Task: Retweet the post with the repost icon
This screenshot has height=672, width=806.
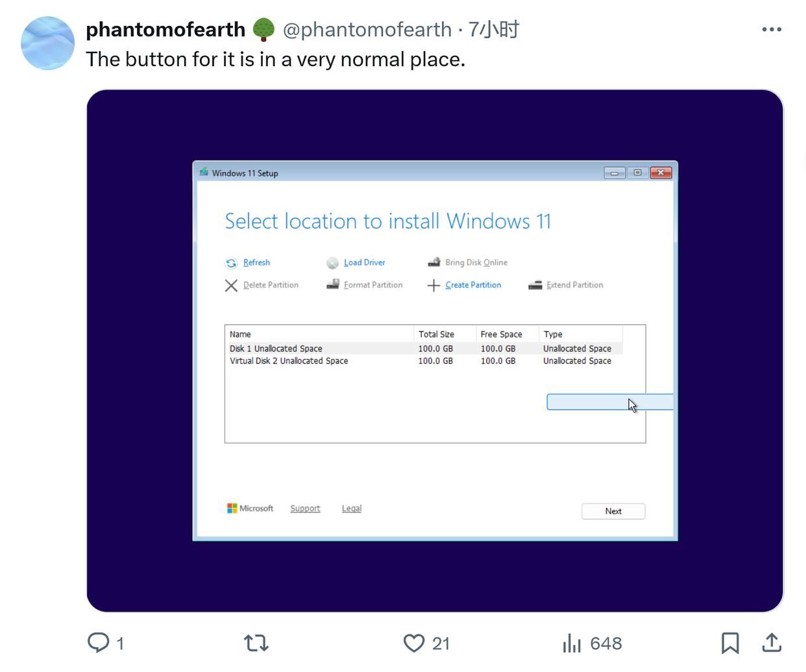Action: click(255, 643)
